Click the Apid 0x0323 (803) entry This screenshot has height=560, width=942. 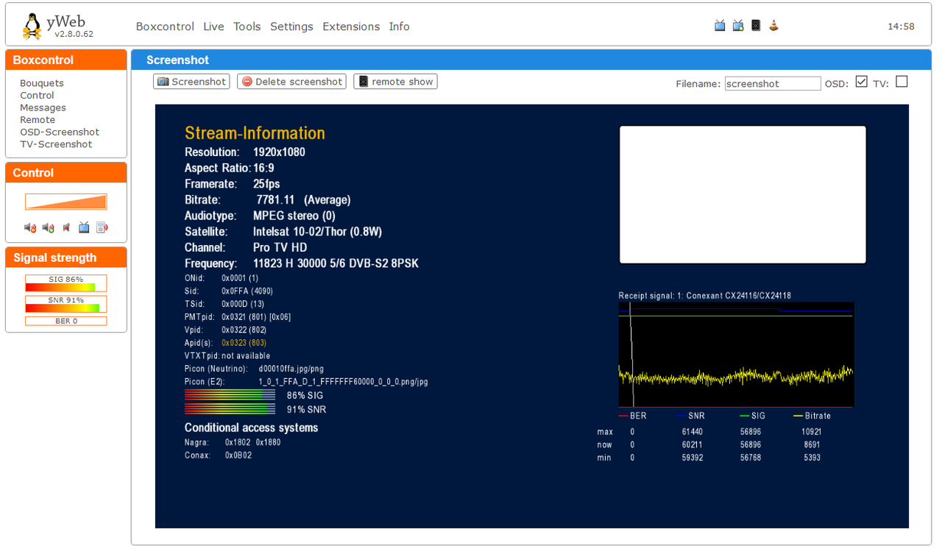coord(244,343)
